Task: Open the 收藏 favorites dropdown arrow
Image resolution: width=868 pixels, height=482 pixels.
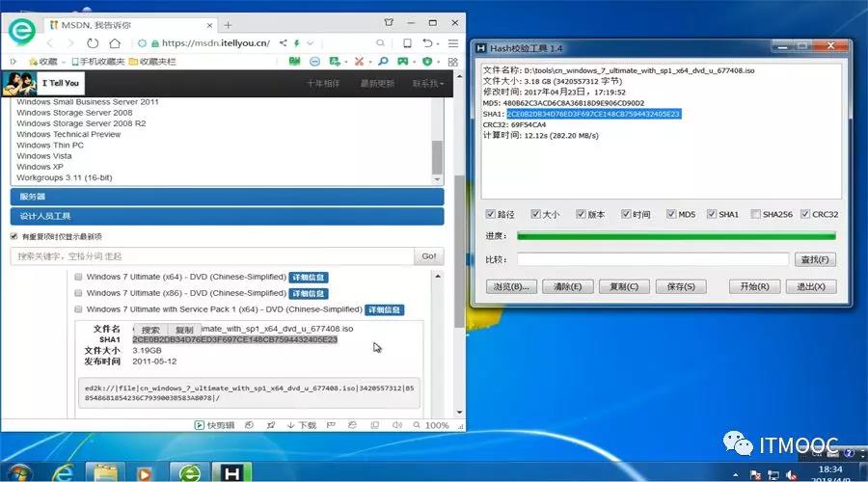Action: click(64, 62)
